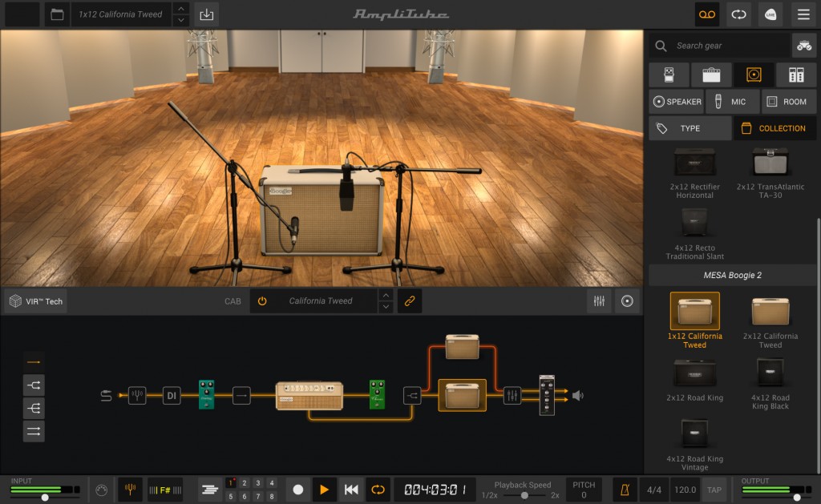Open the cab mixer sliders icon
The width and height of the screenshot is (821, 504).
[599, 301]
